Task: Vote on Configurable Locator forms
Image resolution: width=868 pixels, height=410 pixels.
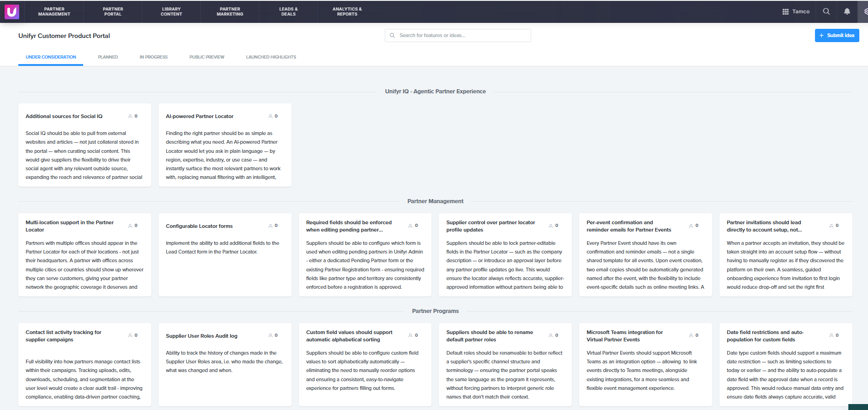Action: [273, 226]
